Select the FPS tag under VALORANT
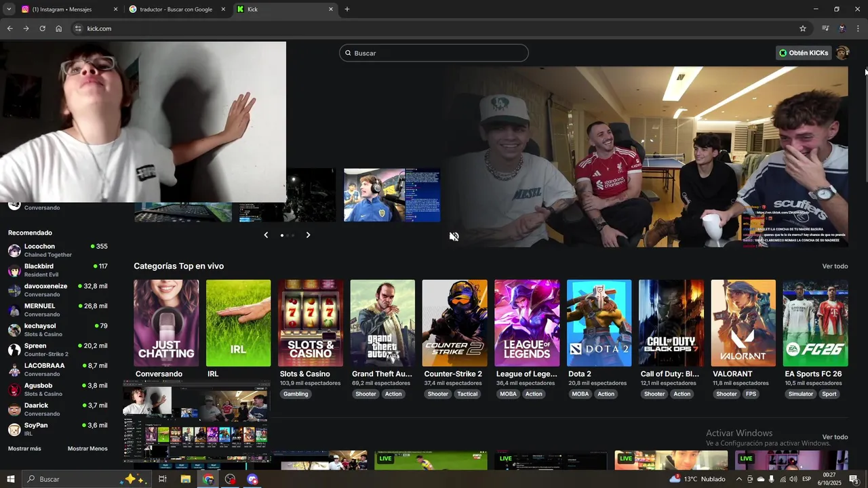This screenshot has width=868, height=488. coord(751,394)
